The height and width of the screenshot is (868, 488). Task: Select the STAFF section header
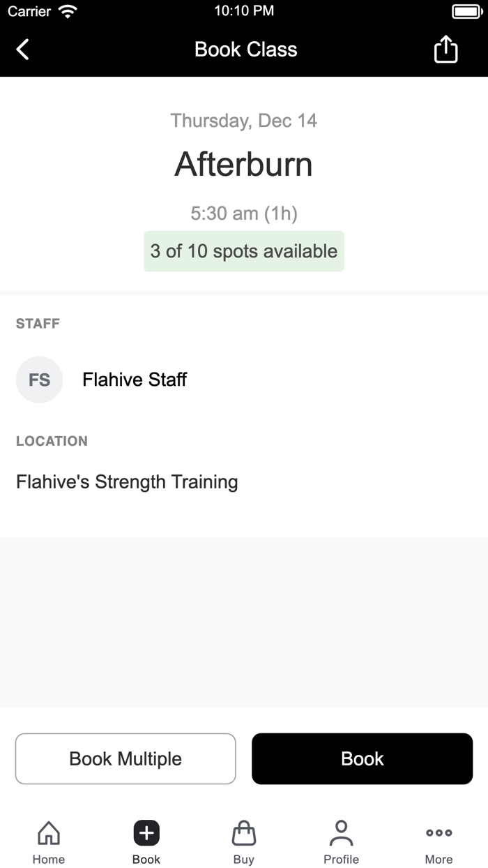click(38, 323)
